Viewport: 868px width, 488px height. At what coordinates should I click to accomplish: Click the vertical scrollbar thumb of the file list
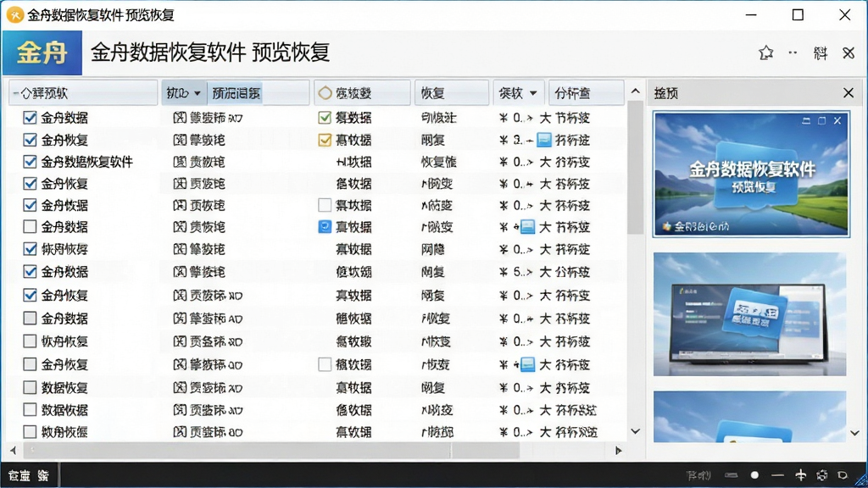[636, 169]
